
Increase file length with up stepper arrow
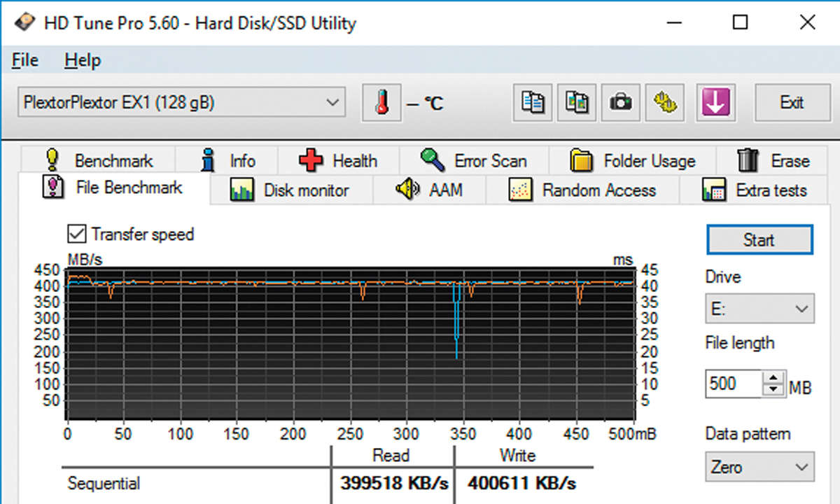pyautogui.click(x=773, y=378)
